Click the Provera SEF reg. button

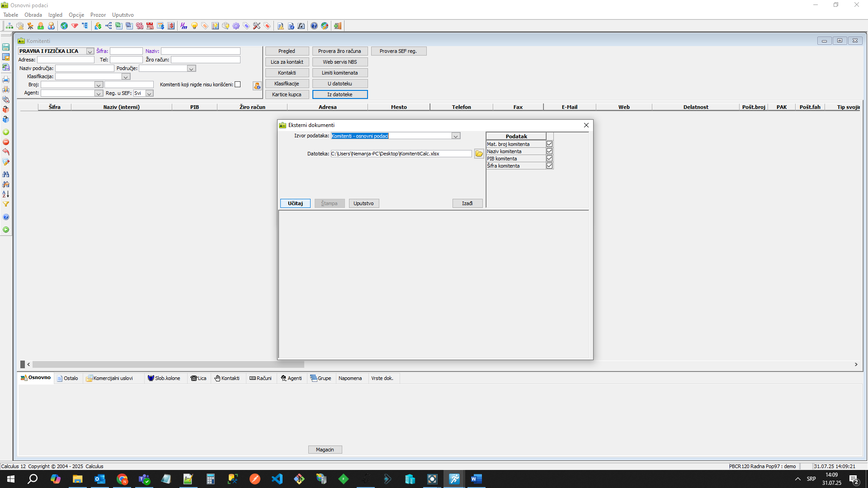point(398,51)
